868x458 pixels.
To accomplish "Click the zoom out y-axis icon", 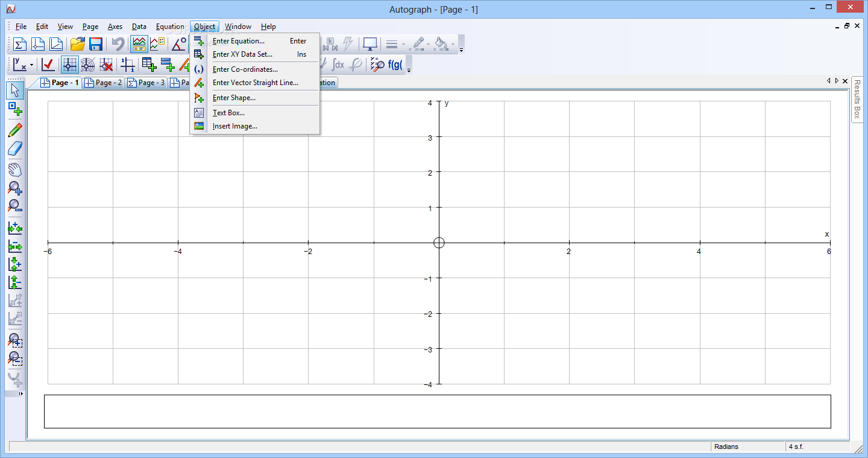I will [15, 282].
